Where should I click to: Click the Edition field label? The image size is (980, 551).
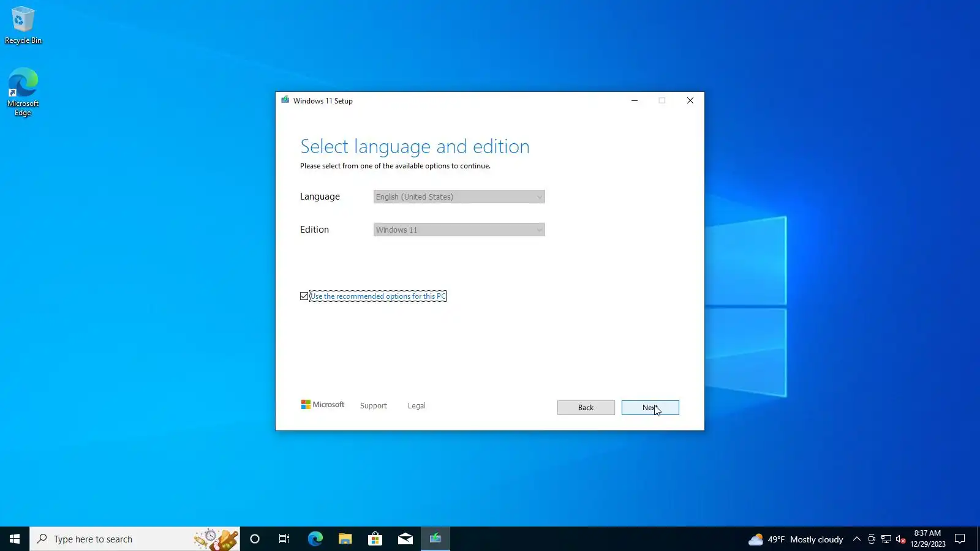pos(314,230)
